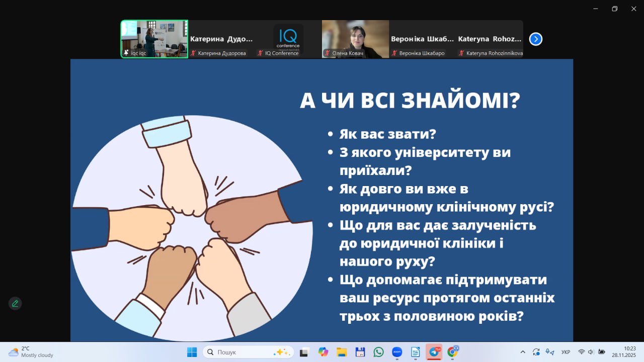Open Wi-Fi network settings in tray
This screenshot has height=362, width=644.
(x=582, y=352)
